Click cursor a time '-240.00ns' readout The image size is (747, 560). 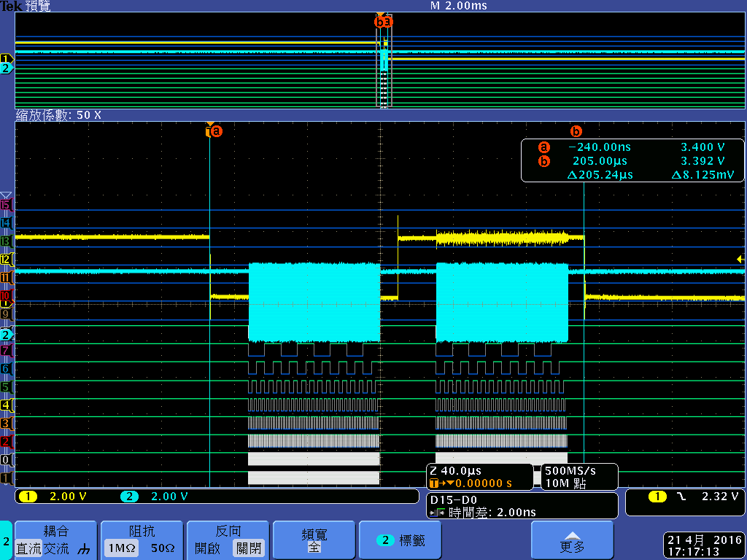(x=600, y=147)
